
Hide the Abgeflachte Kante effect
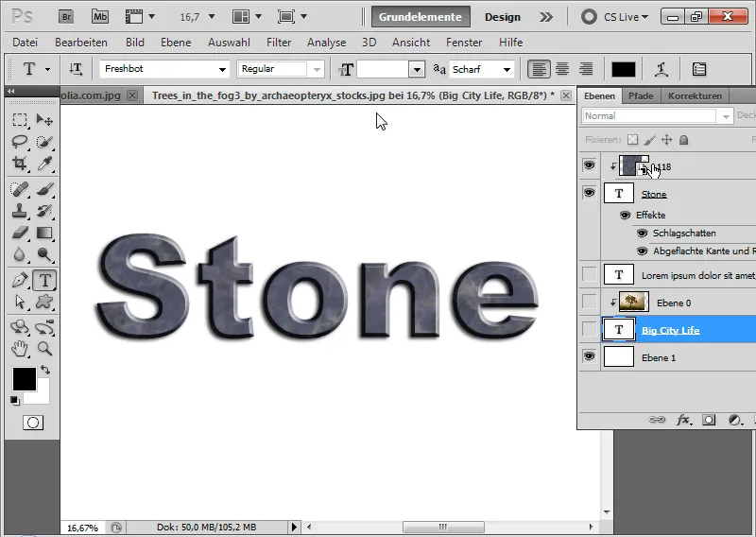tap(642, 251)
